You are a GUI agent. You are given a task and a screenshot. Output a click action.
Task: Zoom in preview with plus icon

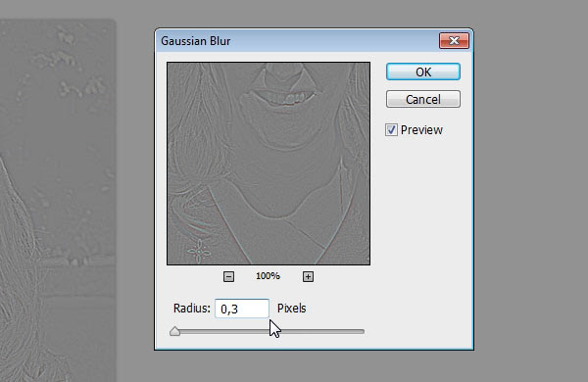(308, 276)
